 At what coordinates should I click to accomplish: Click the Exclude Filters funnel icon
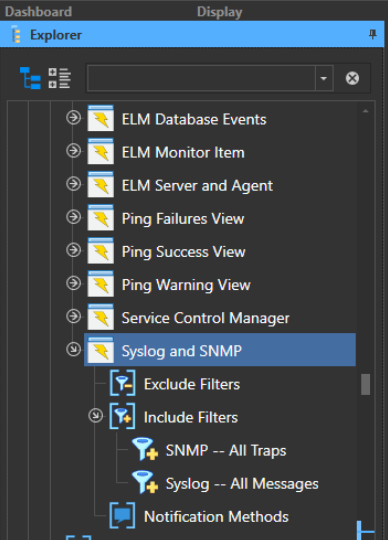[x=123, y=383]
